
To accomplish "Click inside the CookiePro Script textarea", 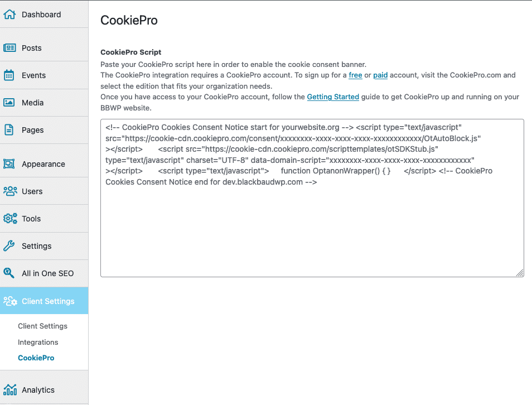I will click(x=312, y=198).
